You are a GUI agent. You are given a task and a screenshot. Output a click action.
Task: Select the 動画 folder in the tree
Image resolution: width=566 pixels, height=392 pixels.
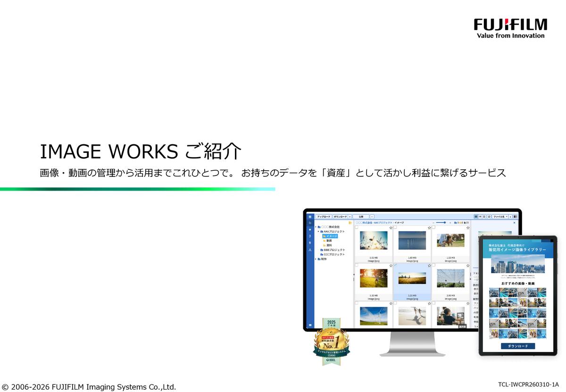pos(329,241)
